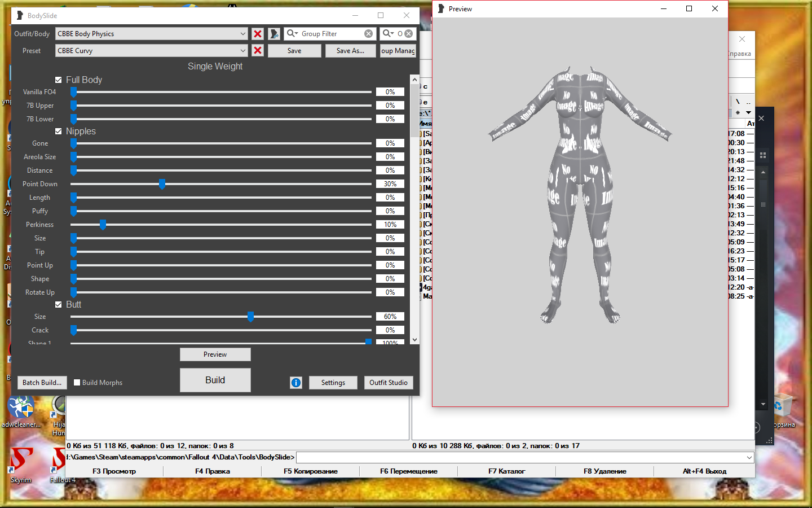Expand the Preset CBBE Curvy dropdown
812x508 pixels.
242,51
